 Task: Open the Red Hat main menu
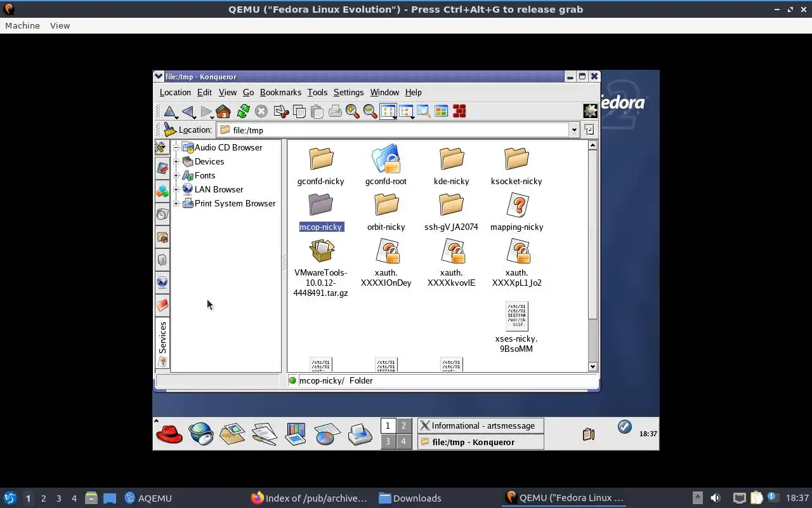click(169, 434)
